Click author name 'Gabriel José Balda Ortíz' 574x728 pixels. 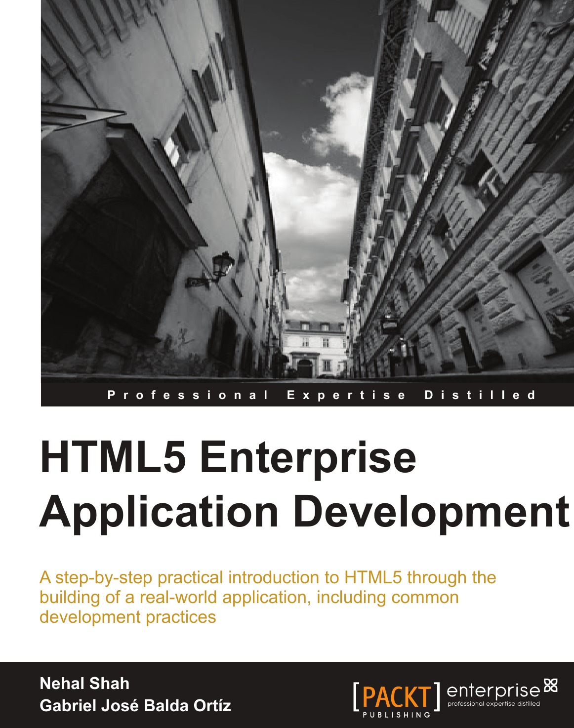[x=135, y=706]
